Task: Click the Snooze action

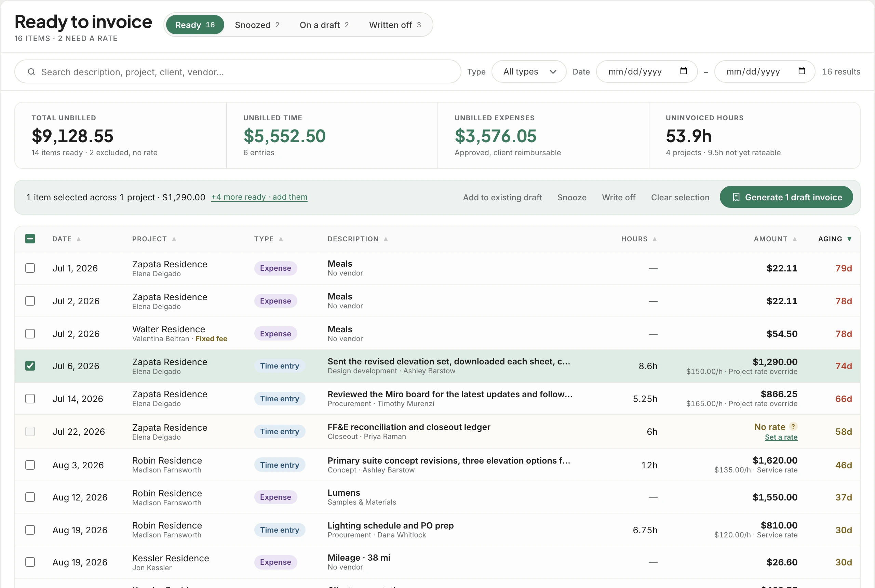Action: [572, 197]
